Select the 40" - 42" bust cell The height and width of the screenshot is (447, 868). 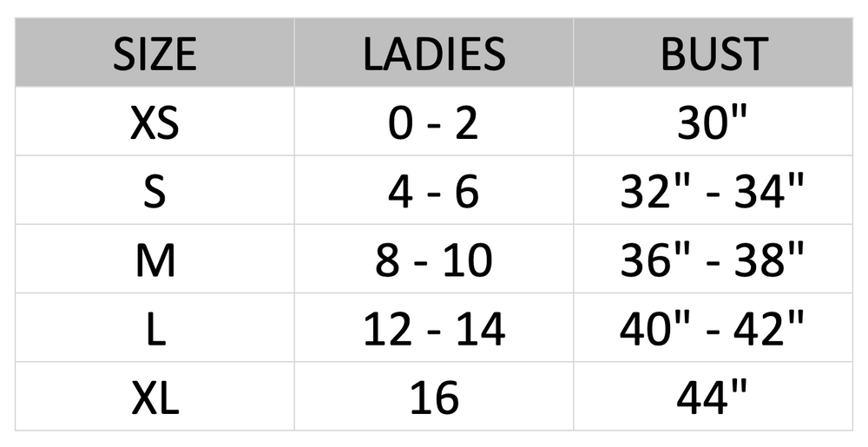tap(713, 329)
